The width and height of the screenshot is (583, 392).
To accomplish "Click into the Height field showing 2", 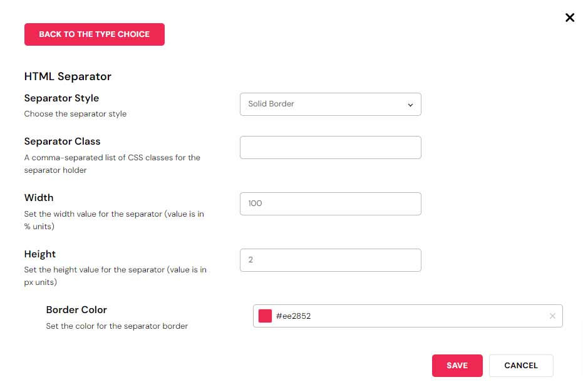I will click(331, 260).
